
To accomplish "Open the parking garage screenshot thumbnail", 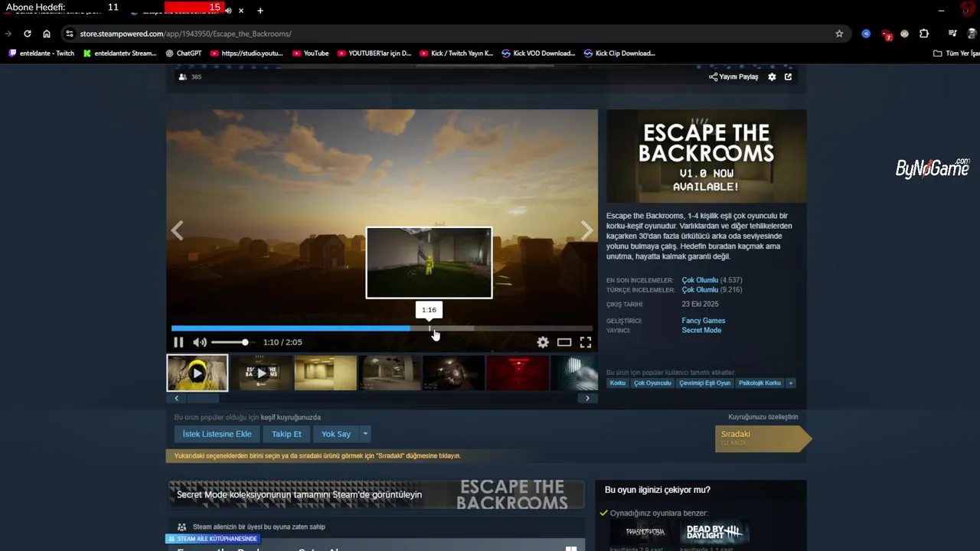I will click(x=390, y=373).
